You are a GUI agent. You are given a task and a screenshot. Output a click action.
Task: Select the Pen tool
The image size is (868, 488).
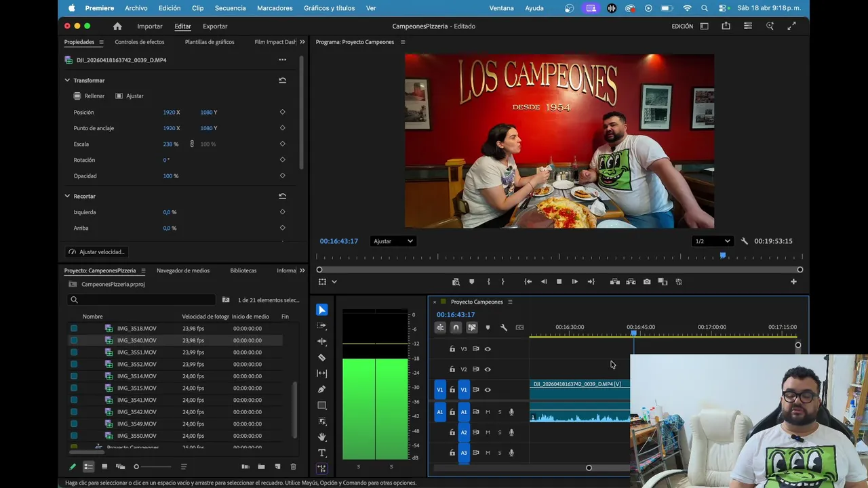(321, 389)
